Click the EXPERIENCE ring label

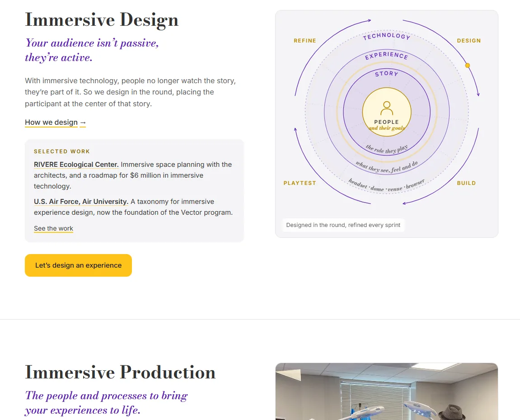click(x=387, y=56)
